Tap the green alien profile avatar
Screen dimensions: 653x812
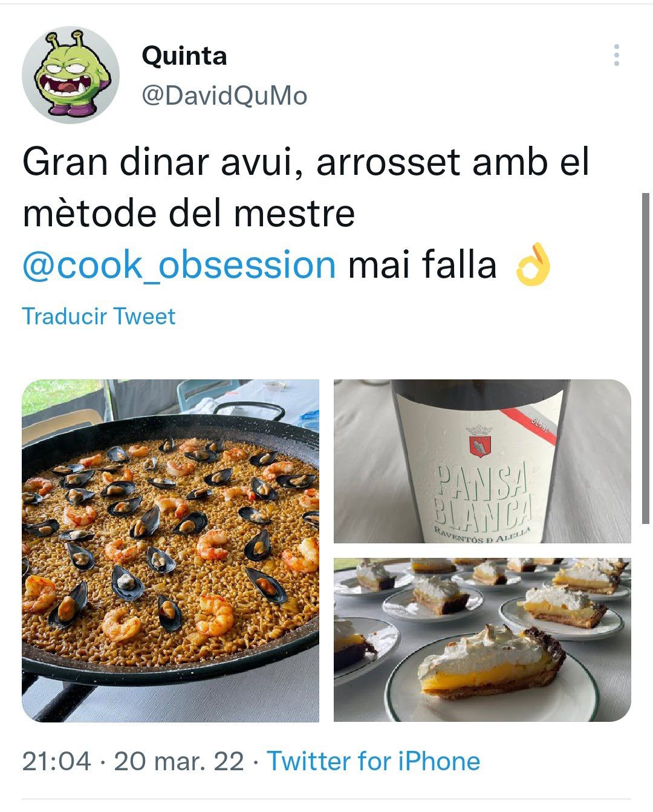pos(71,74)
